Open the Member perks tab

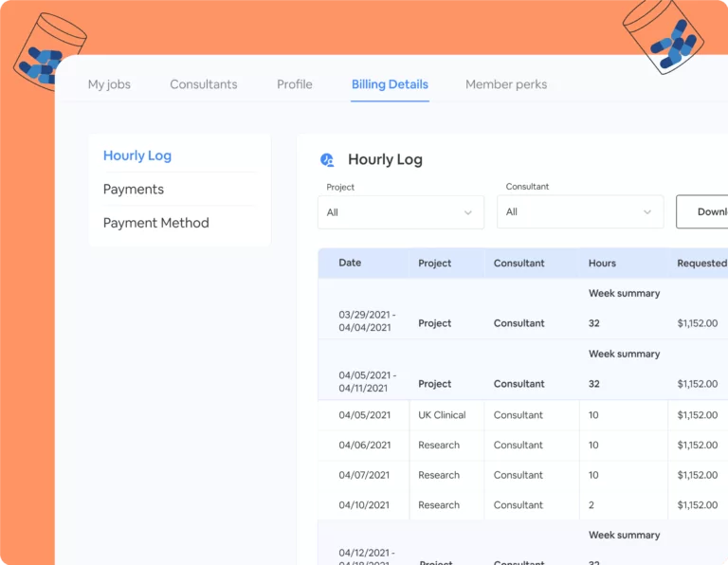(506, 84)
